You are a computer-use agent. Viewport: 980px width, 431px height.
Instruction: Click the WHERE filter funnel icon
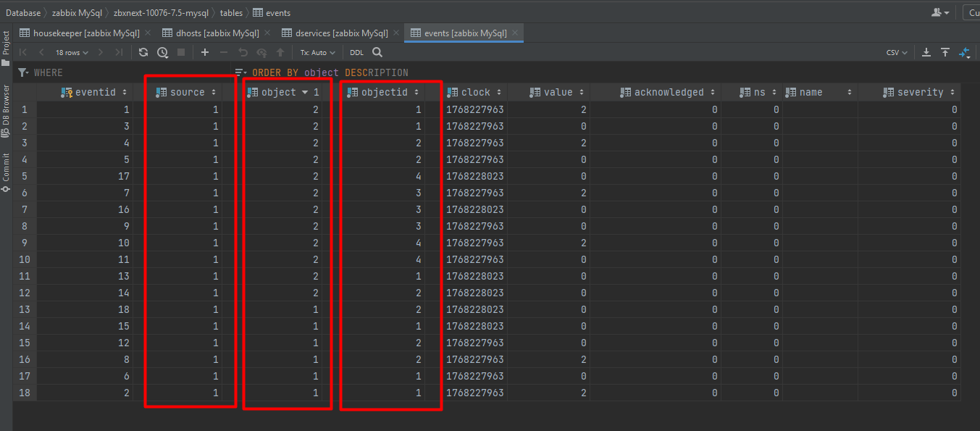click(x=23, y=72)
